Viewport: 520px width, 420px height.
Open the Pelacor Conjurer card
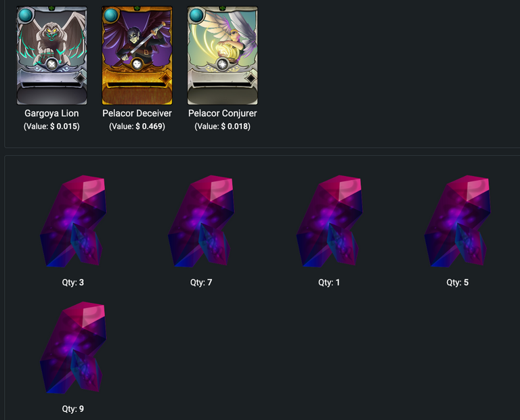tap(223, 55)
